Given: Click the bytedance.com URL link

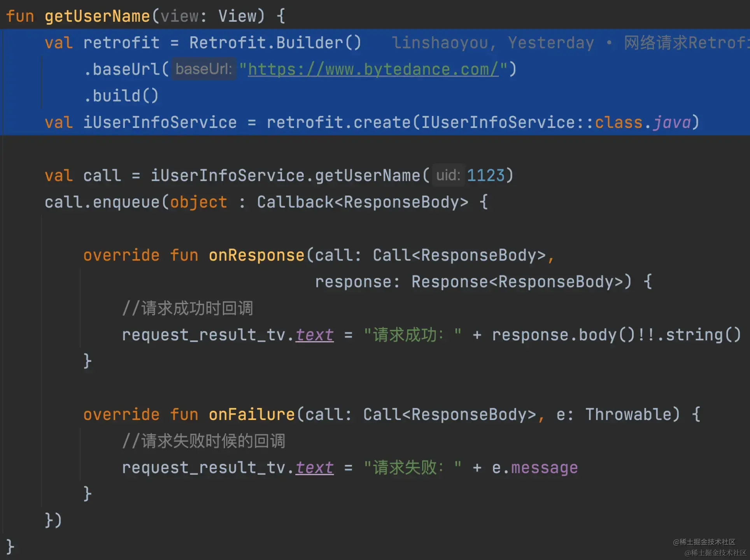Looking at the screenshot, I should (373, 70).
